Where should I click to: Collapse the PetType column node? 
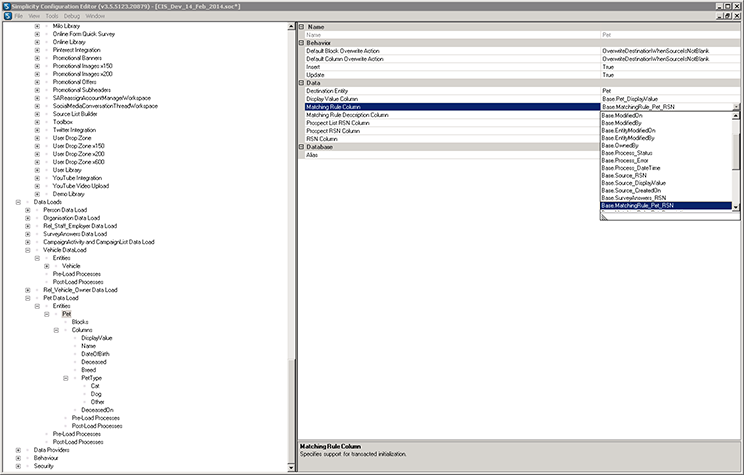pos(65,378)
